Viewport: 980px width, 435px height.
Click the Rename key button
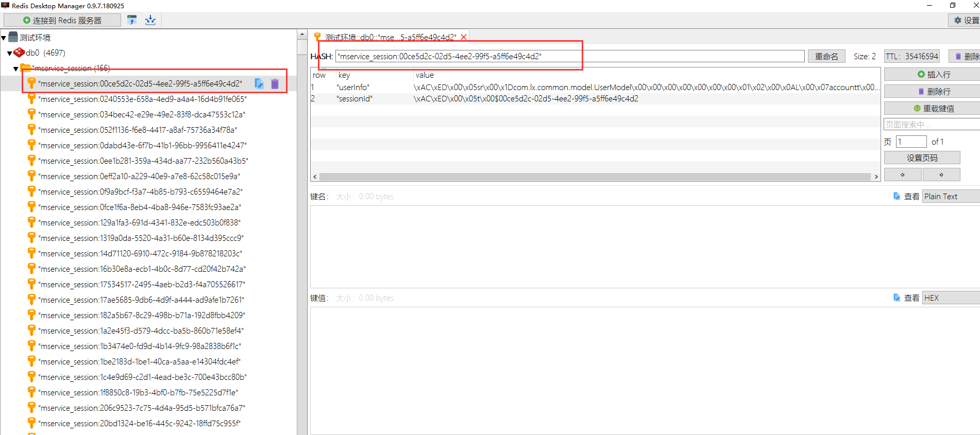[x=826, y=56]
